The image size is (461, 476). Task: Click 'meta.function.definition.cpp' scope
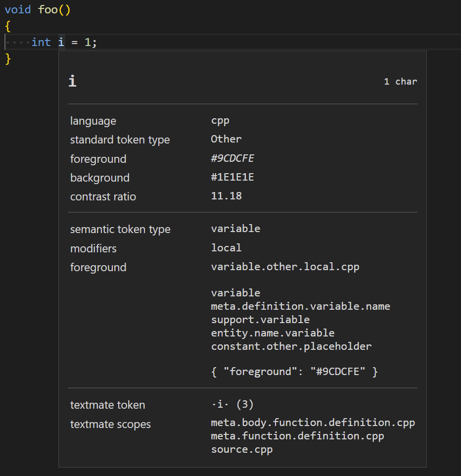click(298, 436)
